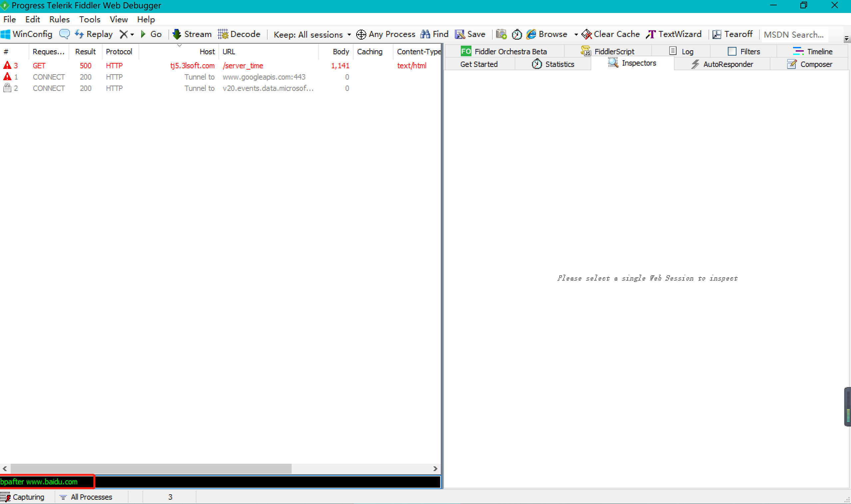Open the Rules menu
Screen dimensions: 851x504
(59, 19)
